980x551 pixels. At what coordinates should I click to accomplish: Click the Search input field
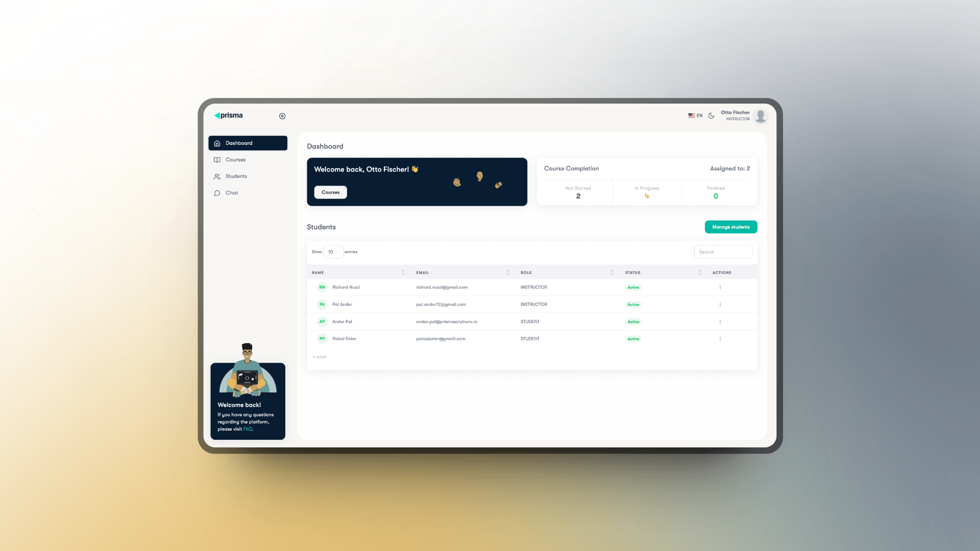point(723,252)
